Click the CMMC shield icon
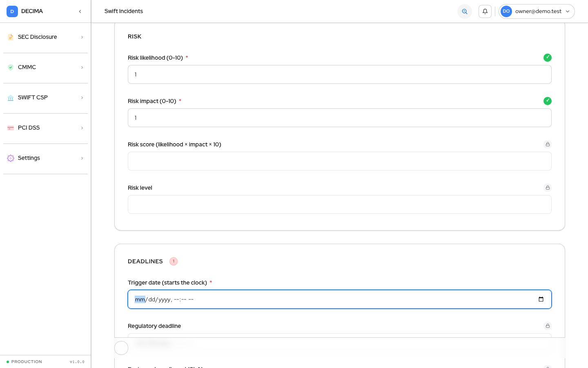Image resolution: width=588 pixels, height=368 pixels. 11,67
